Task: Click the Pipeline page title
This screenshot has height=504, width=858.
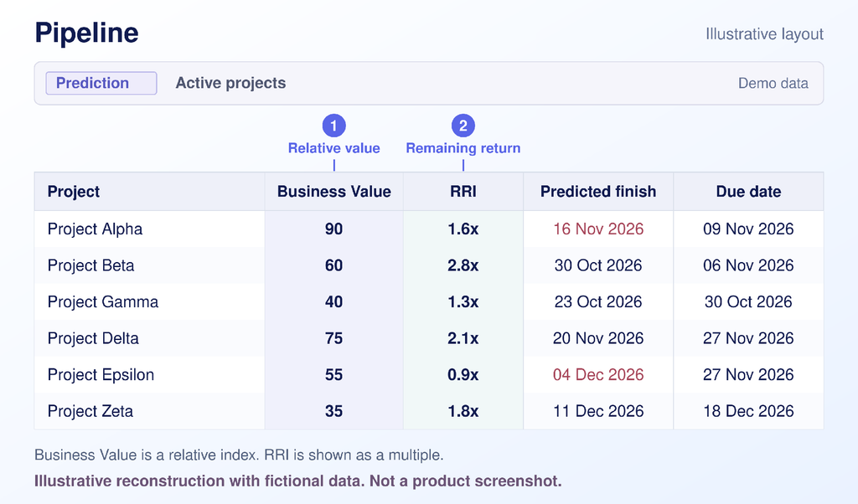Action: 86,33
